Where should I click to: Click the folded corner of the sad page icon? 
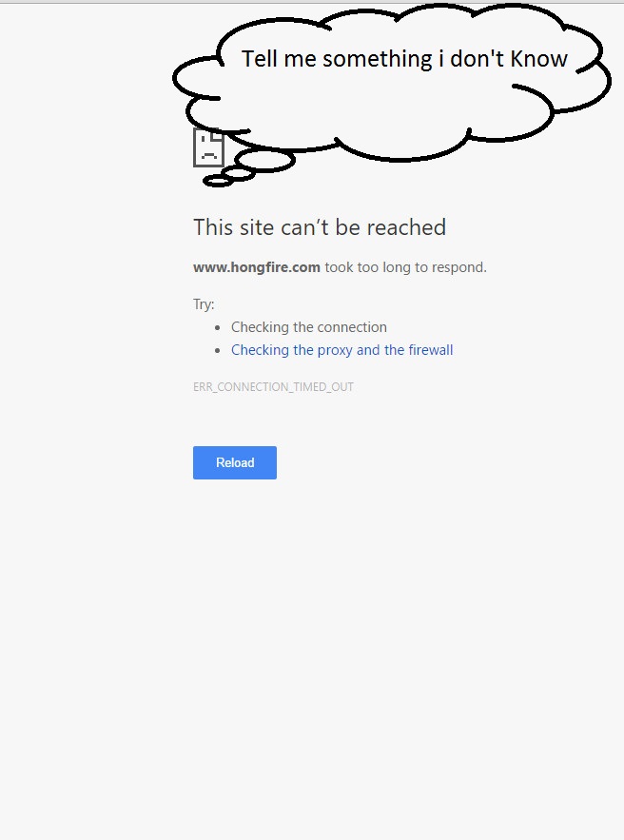pos(219,134)
